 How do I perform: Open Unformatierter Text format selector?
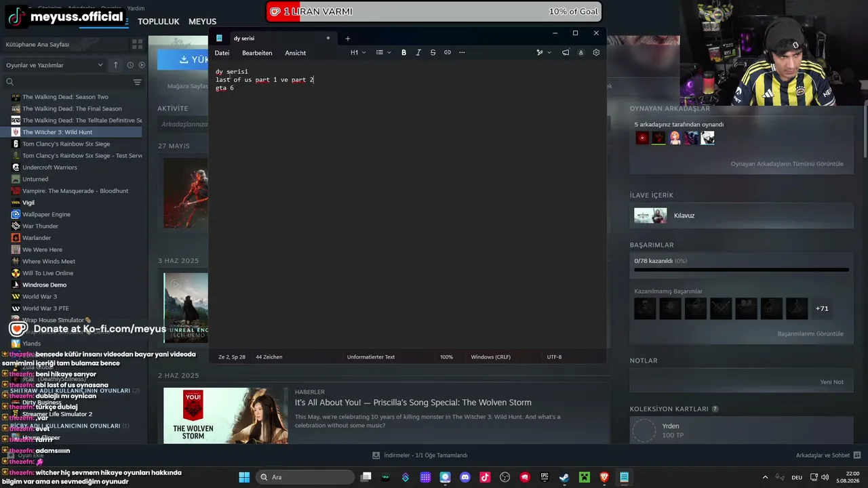point(371,357)
